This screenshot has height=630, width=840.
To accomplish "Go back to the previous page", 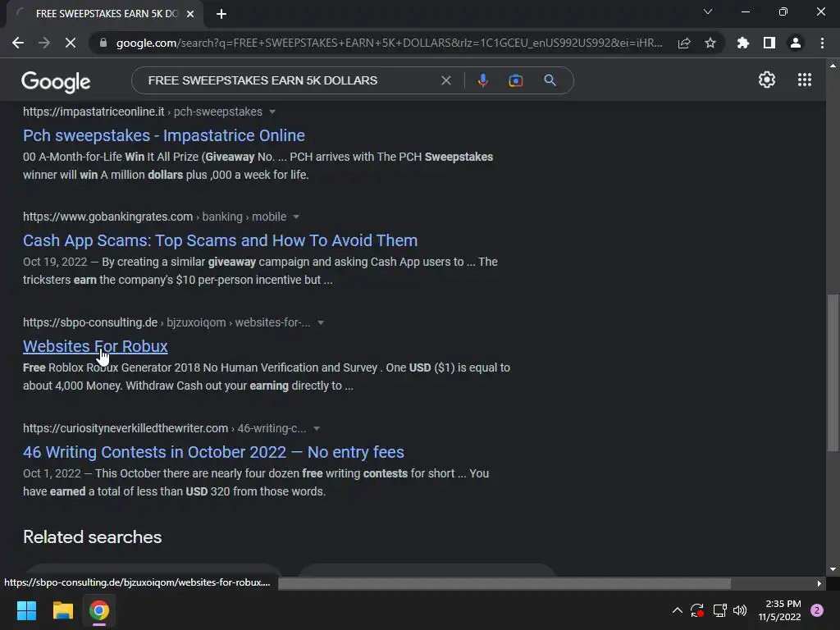I will (18, 43).
